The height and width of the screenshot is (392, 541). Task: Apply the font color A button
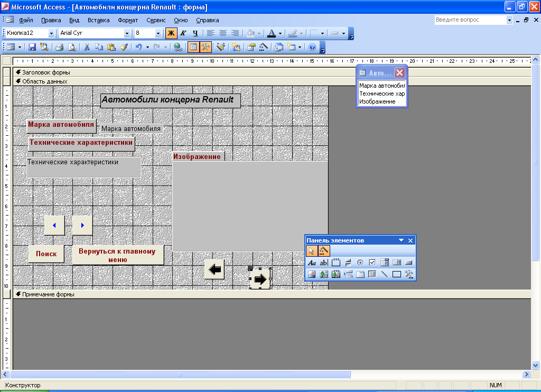click(x=272, y=33)
